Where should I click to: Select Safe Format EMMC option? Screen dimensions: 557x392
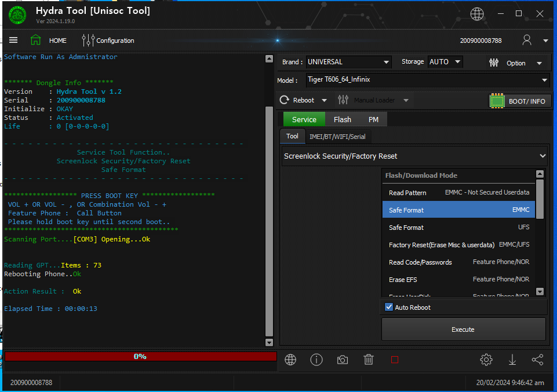point(458,210)
